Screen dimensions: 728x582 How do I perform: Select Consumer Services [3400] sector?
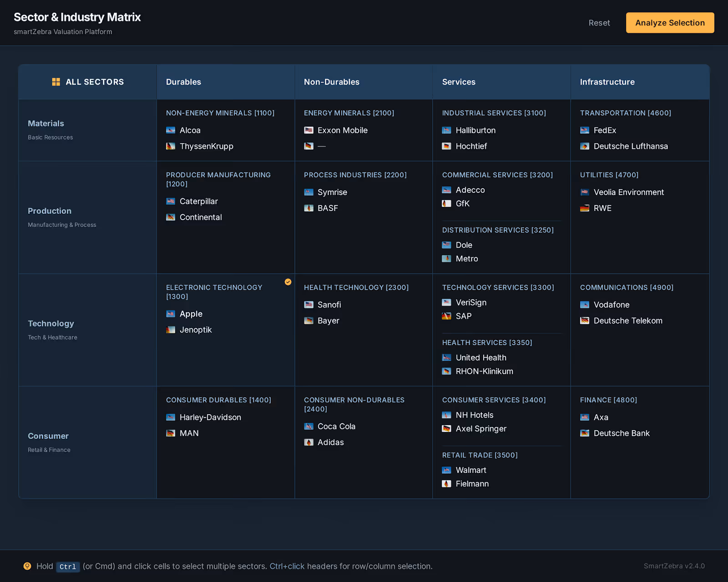pos(501,414)
